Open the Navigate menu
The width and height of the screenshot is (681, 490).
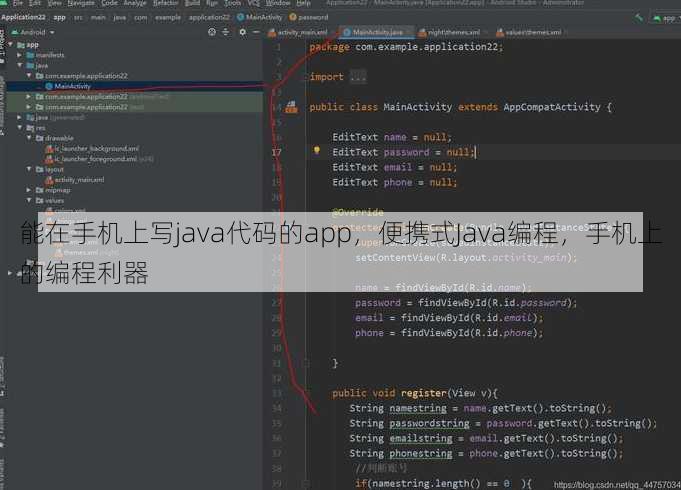81,3
